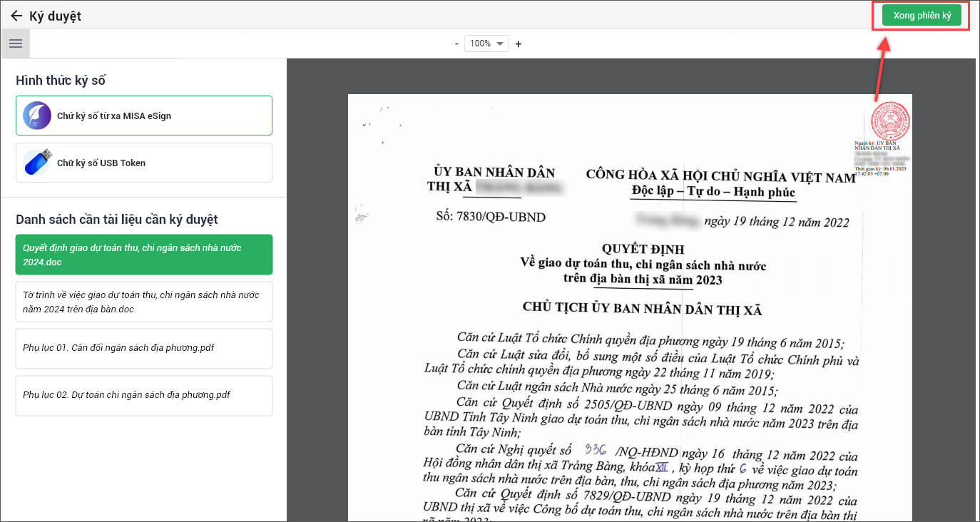Choose Chữ ký số USB Token label

(101, 163)
